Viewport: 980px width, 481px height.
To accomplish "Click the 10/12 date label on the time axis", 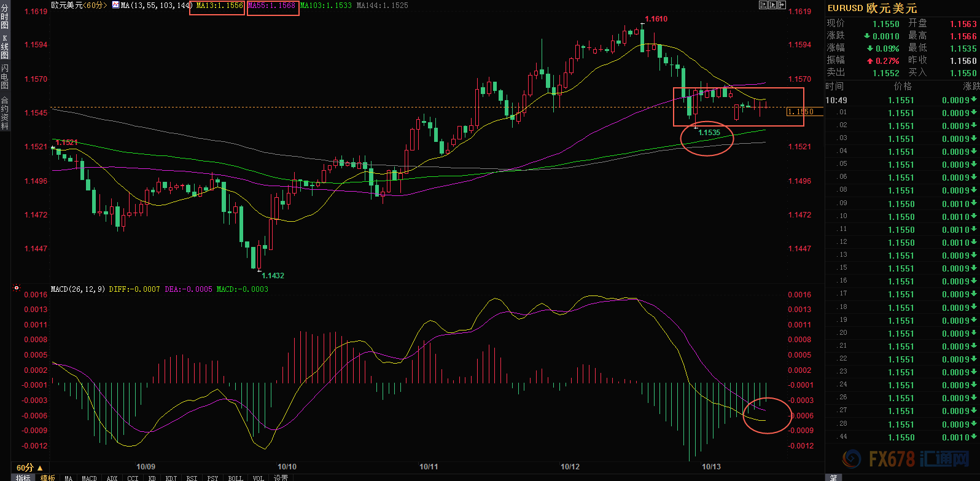I will pos(570,467).
